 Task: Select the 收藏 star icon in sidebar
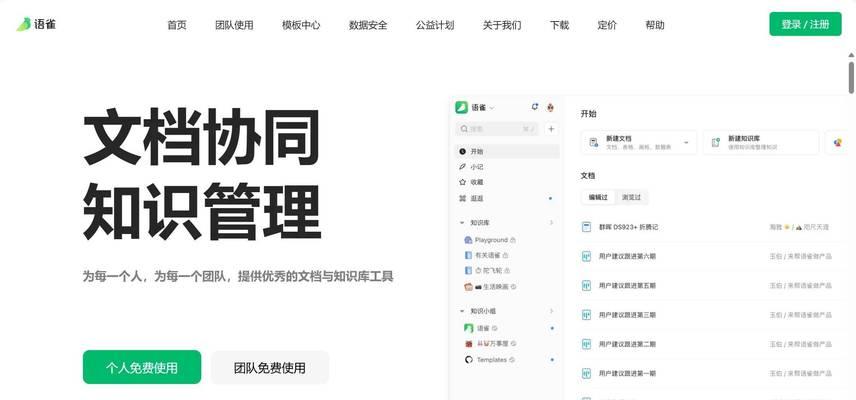click(x=463, y=182)
